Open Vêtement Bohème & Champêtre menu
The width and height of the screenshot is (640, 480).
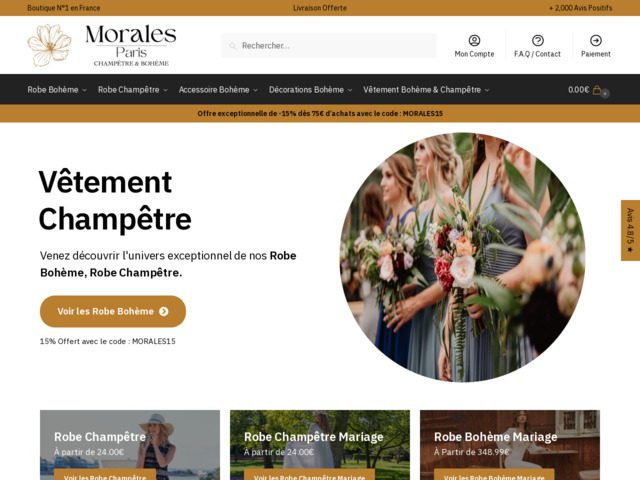[x=426, y=90]
